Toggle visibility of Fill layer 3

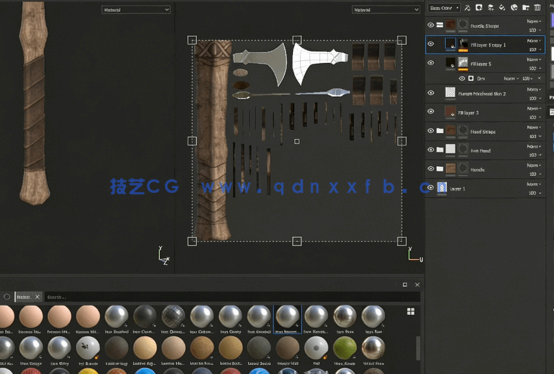tap(431, 112)
